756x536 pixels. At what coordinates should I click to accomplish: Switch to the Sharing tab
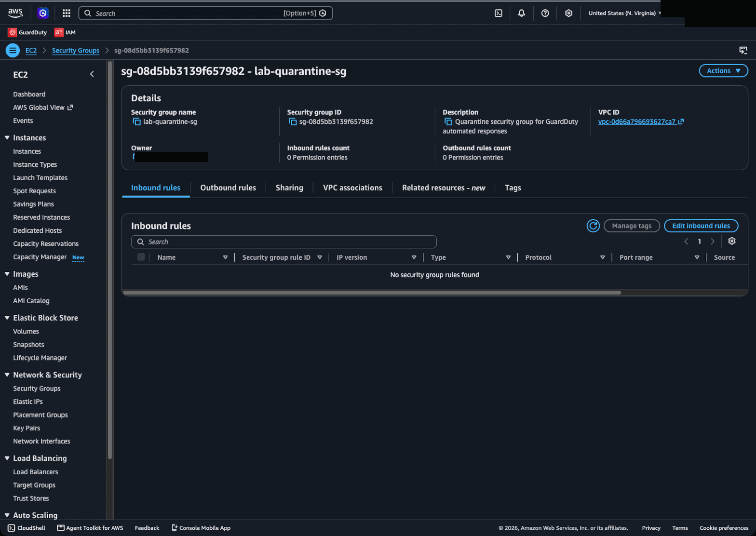[x=289, y=188]
